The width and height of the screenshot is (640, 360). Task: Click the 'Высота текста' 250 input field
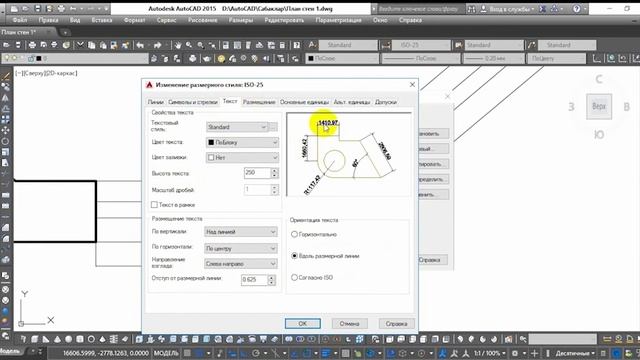tap(257, 173)
